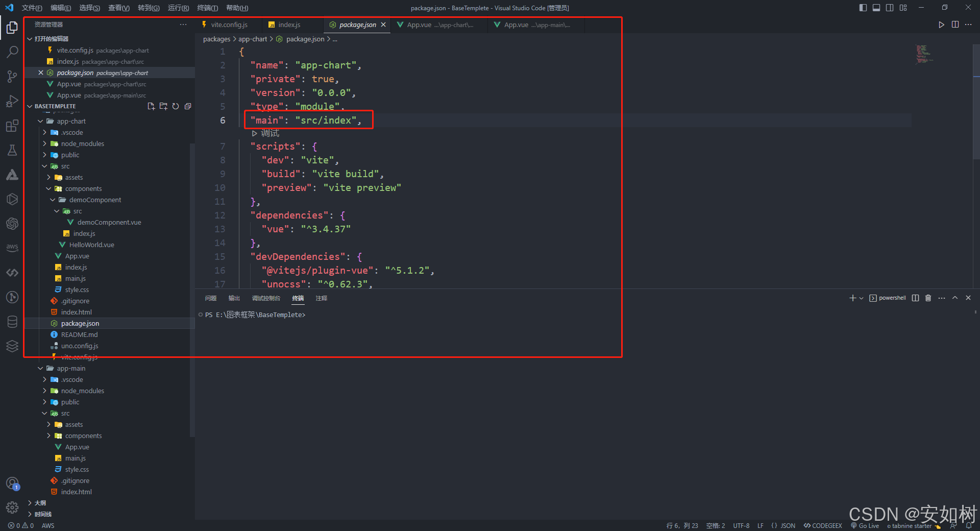Click the packages breadcrumb item
This screenshot has width=980, height=531.
pos(216,39)
